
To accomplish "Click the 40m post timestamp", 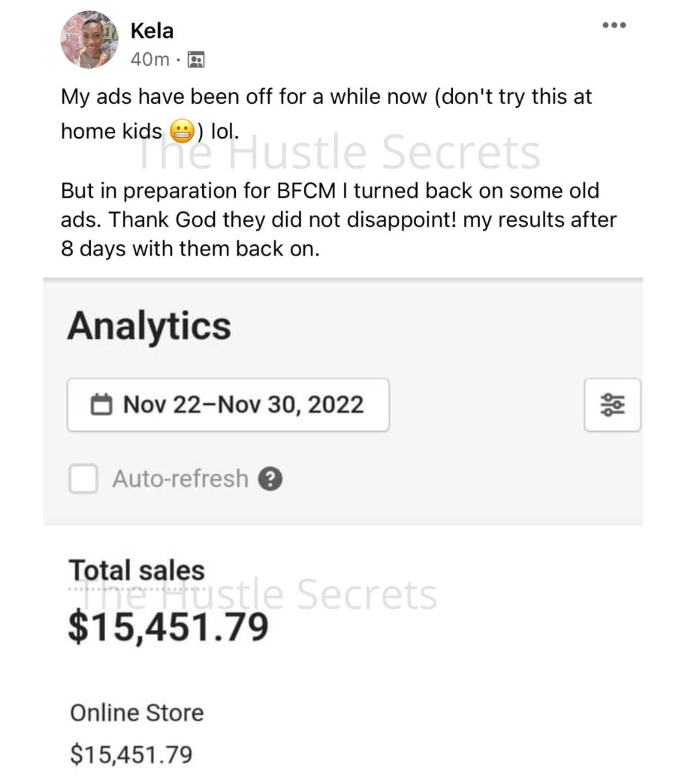I will coord(150,59).
